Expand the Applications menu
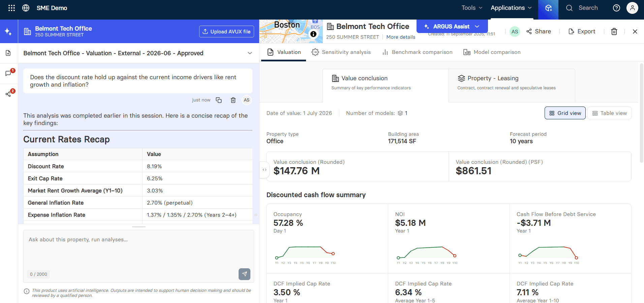 coord(511,8)
